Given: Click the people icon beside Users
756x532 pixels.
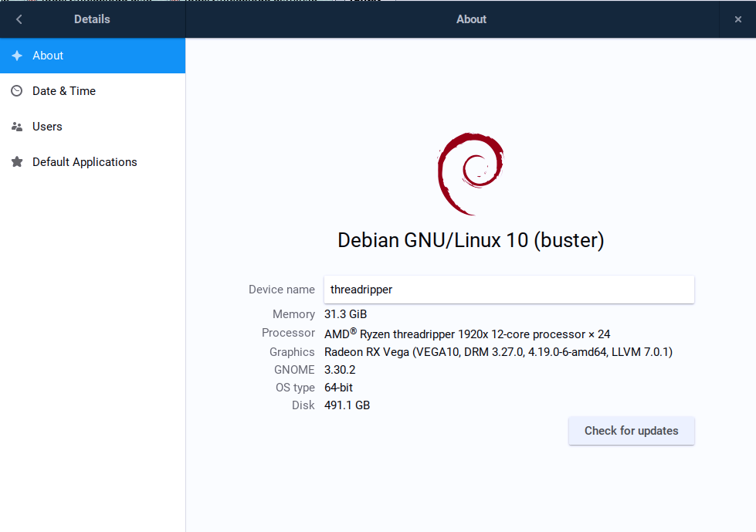Looking at the screenshot, I should point(17,127).
